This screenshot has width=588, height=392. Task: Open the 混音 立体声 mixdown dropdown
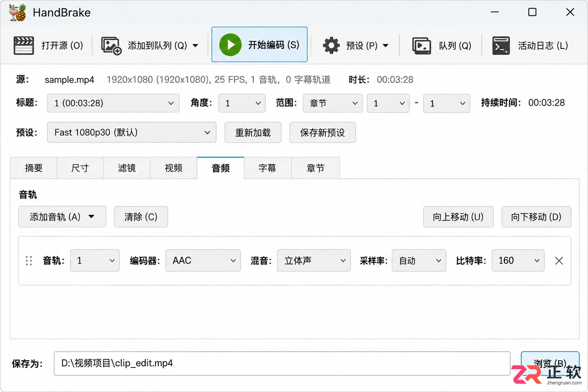pyautogui.click(x=314, y=261)
